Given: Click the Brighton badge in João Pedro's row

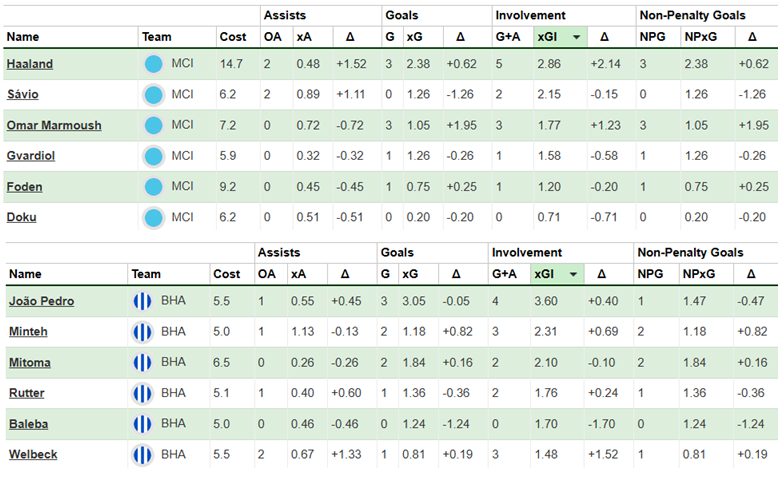Looking at the screenshot, I should pos(141,301).
